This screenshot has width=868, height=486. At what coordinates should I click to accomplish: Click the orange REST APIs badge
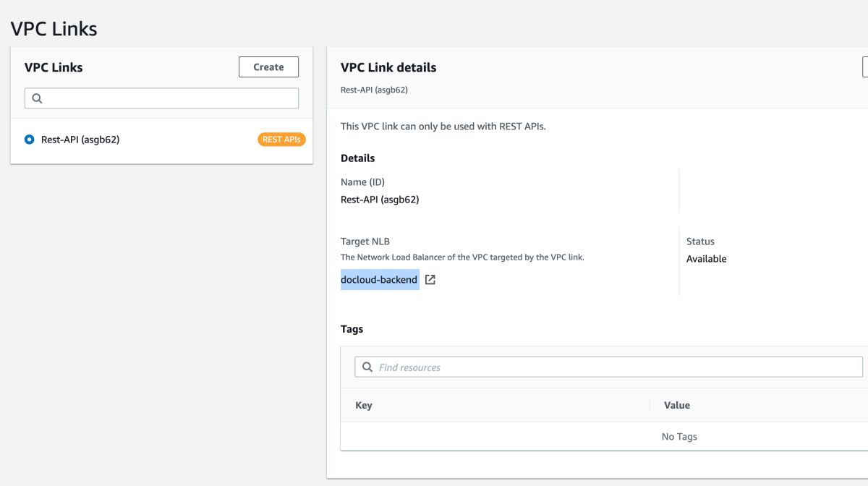[281, 140]
